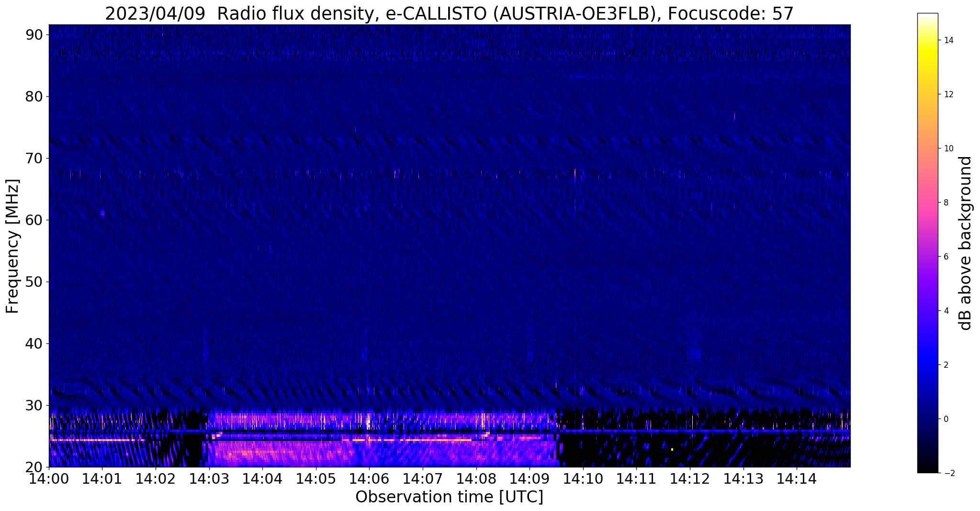The width and height of the screenshot is (980, 511).
Task: Click the white top of the colorbar
Action: 927,17
